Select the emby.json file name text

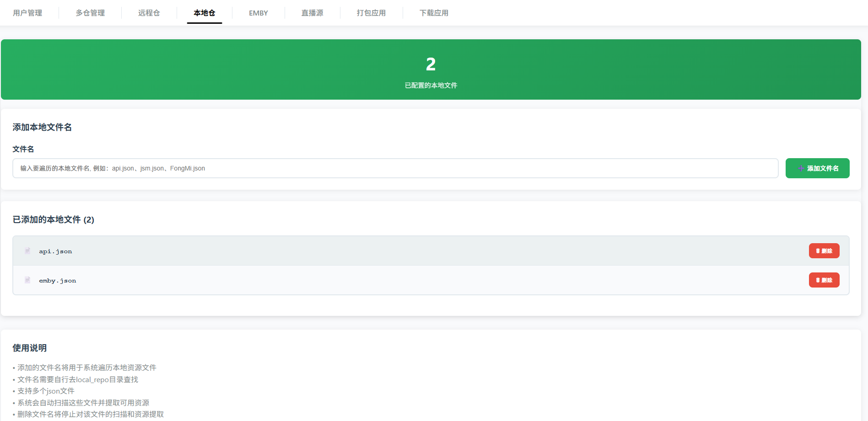coord(58,281)
